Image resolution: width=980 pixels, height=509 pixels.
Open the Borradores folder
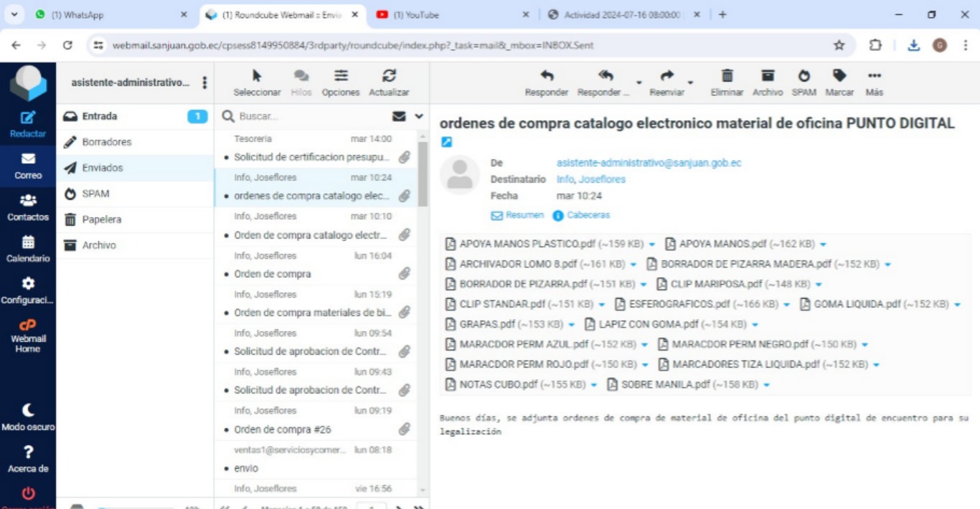pyautogui.click(x=106, y=142)
